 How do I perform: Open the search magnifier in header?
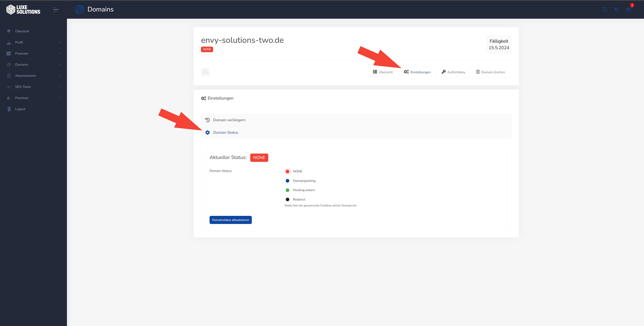[605, 9]
